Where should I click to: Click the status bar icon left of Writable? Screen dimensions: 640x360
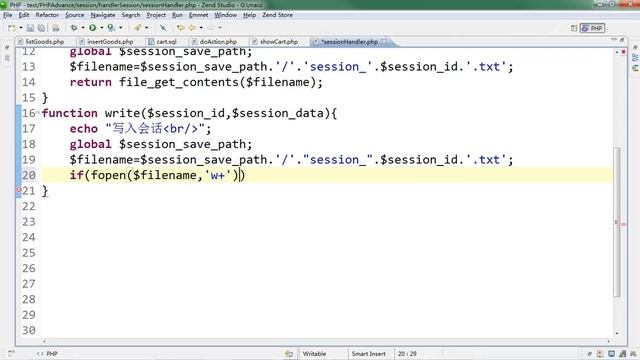pyautogui.click(x=289, y=354)
